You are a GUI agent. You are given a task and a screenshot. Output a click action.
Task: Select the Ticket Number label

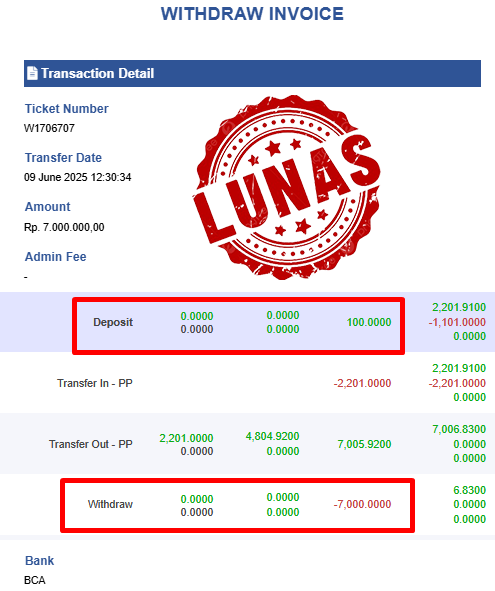[x=67, y=109]
